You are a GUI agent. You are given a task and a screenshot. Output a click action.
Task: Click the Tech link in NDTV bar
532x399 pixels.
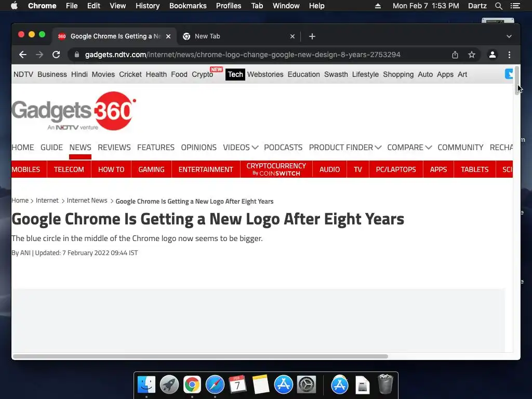point(235,74)
